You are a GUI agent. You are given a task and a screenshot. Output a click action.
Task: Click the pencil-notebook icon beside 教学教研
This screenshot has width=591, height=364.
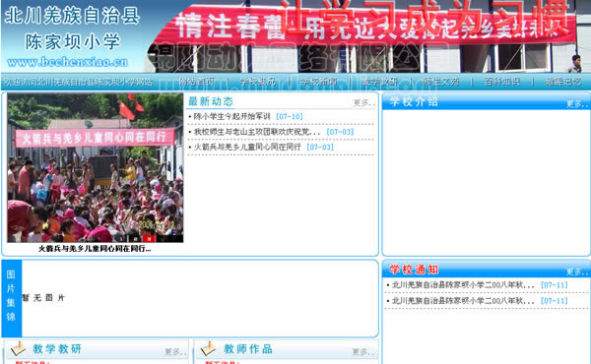(x=18, y=348)
